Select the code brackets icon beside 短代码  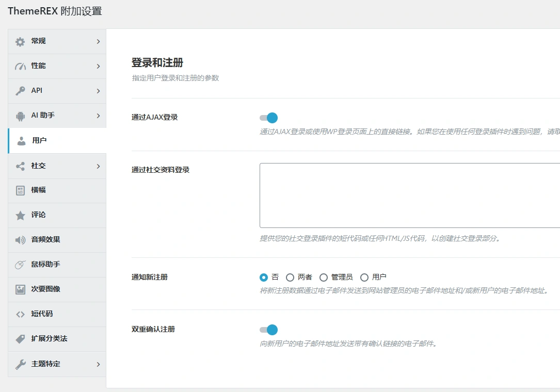pos(20,314)
